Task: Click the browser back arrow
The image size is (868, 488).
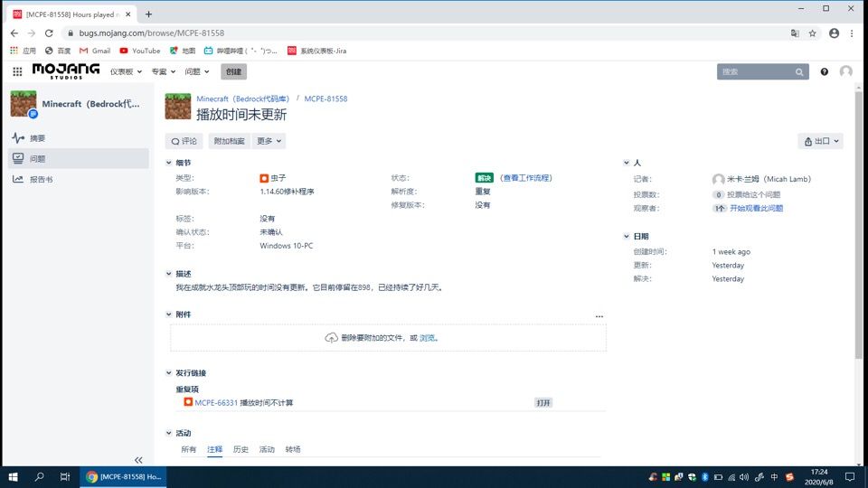Action: tap(14, 33)
